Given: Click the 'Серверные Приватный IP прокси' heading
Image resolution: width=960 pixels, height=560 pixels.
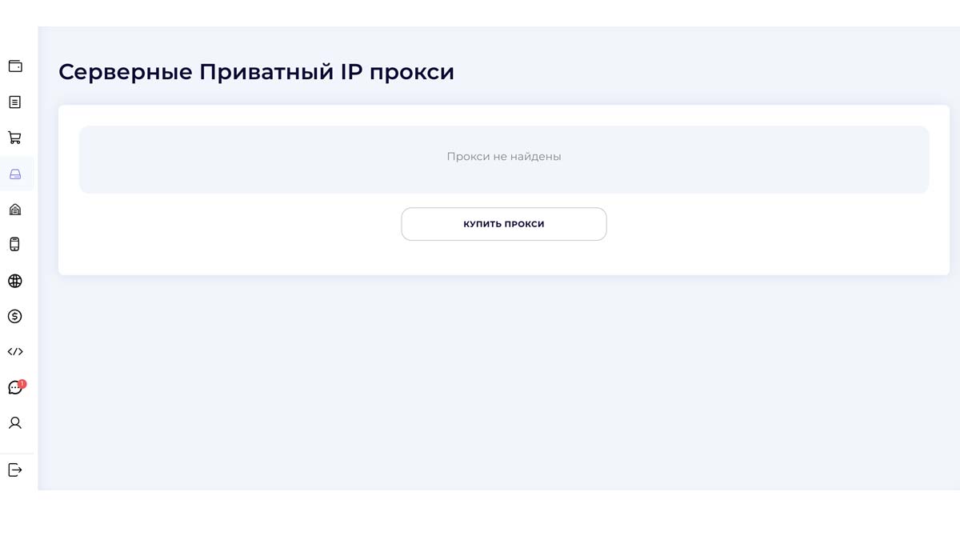Looking at the screenshot, I should [256, 72].
